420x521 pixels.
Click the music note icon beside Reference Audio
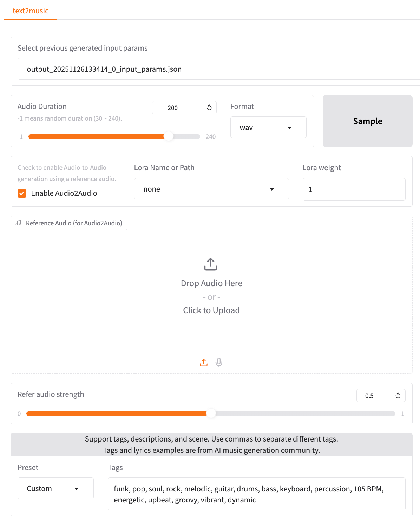pos(19,223)
